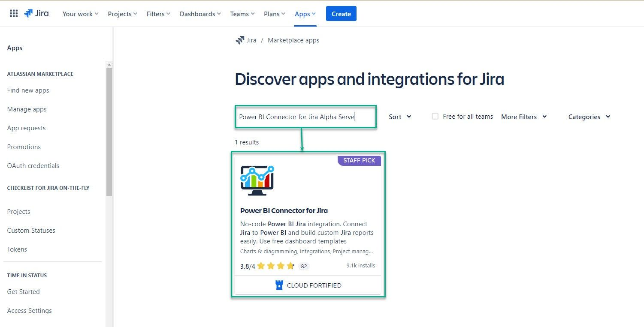This screenshot has height=327, width=644.
Task: Click the Create button
Action: click(x=341, y=13)
